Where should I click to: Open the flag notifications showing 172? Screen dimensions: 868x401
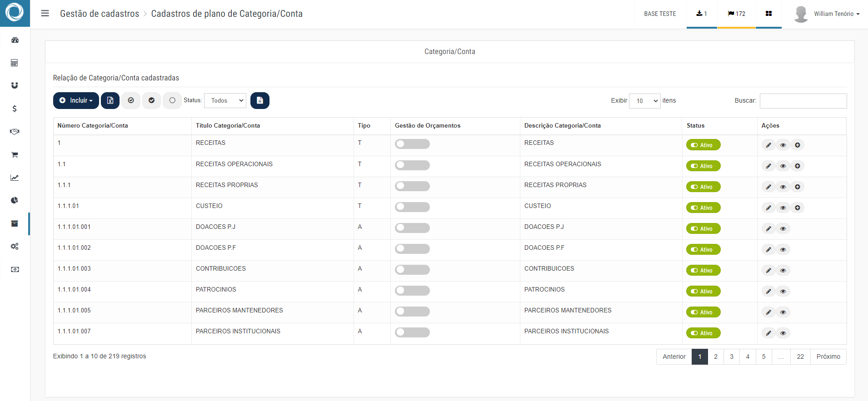(x=736, y=14)
